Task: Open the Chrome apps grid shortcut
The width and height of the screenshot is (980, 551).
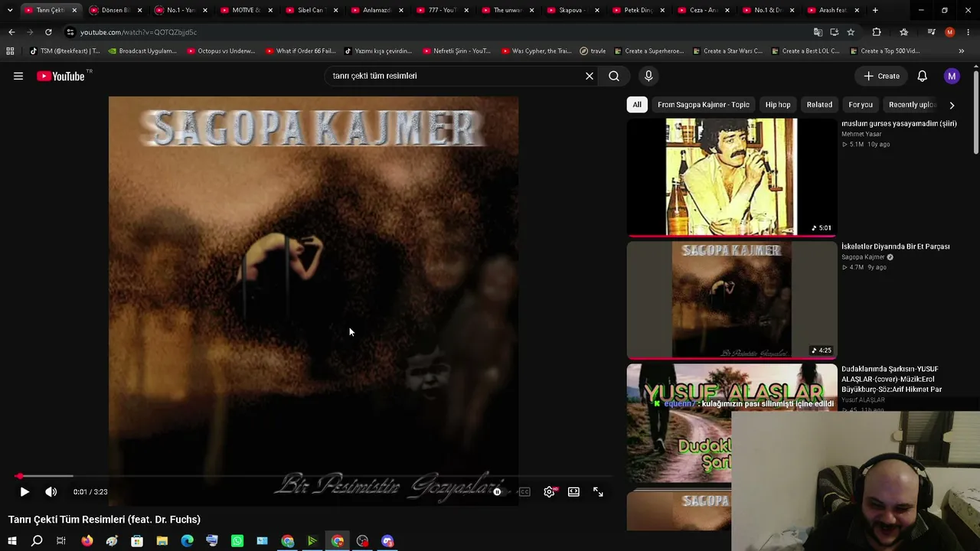Action: coord(10,51)
